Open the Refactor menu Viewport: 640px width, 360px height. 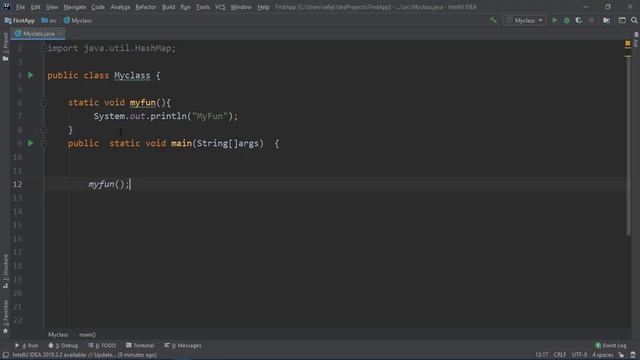point(146,7)
